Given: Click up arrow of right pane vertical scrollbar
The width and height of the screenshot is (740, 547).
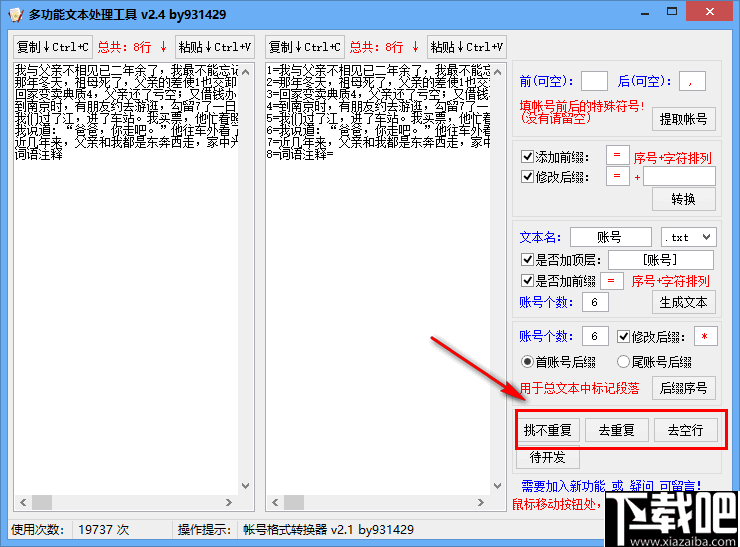Looking at the screenshot, I should 497,72.
